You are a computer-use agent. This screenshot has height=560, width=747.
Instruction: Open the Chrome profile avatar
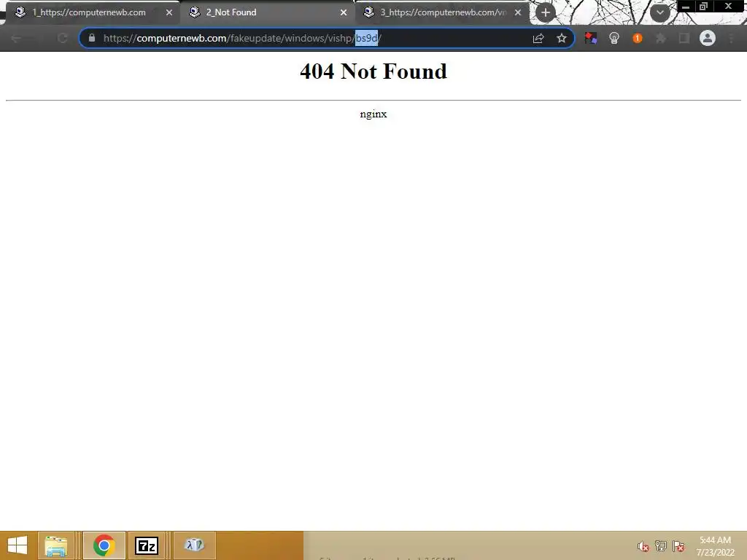click(708, 38)
